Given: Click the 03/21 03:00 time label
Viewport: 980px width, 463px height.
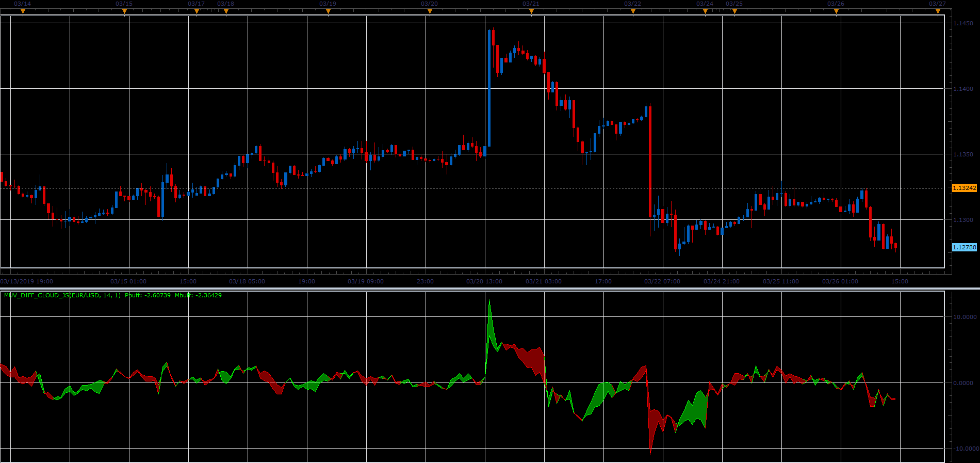Looking at the screenshot, I should 544,281.
